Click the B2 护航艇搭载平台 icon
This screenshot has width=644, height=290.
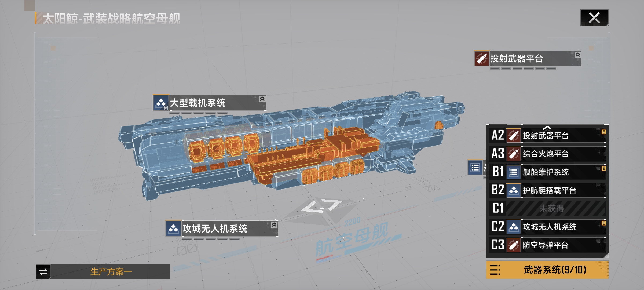tap(513, 190)
